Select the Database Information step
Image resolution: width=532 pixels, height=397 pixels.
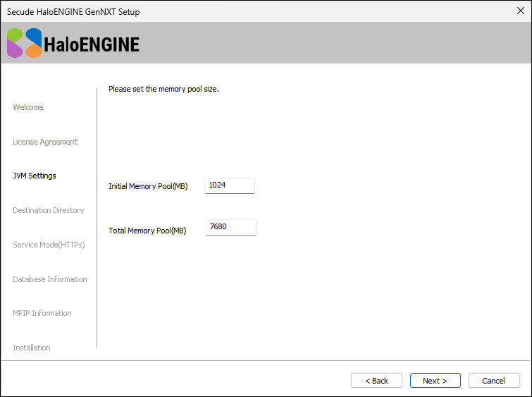(50, 279)
